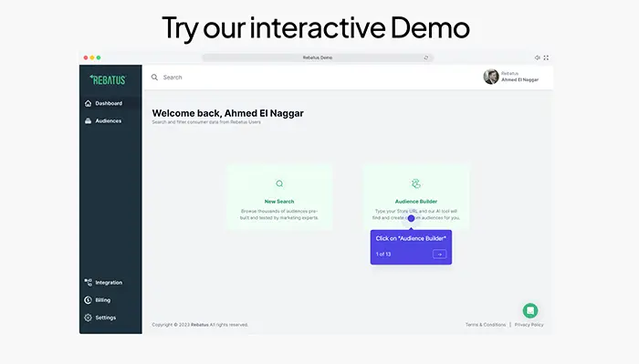The width and height of the screenshot is (639, 364).
Task: Click the search magnifier icon
Action: tap(154, 78)
